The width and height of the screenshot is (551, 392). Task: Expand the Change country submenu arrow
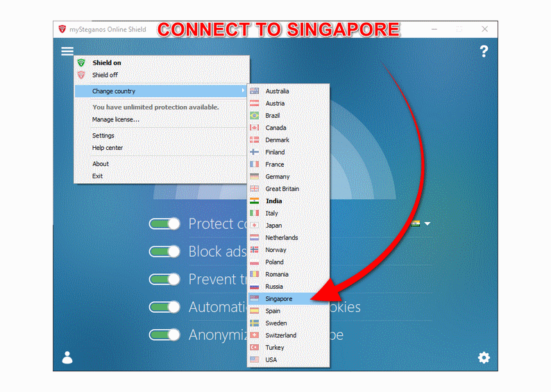(x=243, y=91)
